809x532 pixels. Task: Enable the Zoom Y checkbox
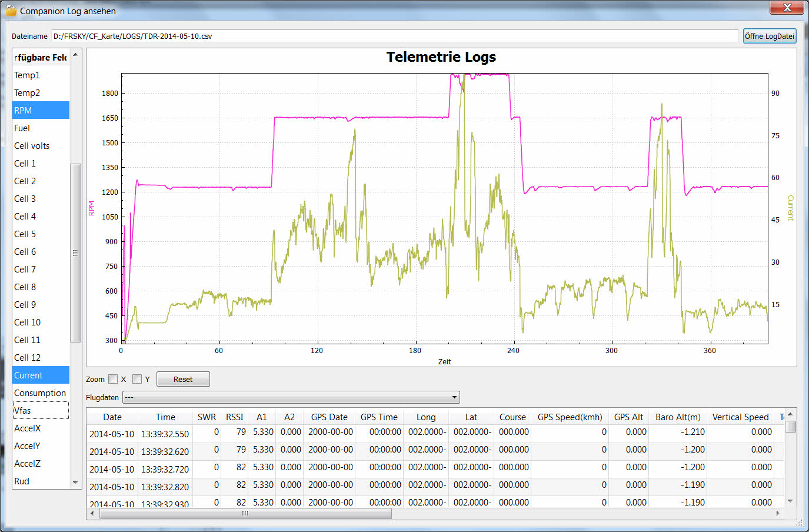point(137,379)
